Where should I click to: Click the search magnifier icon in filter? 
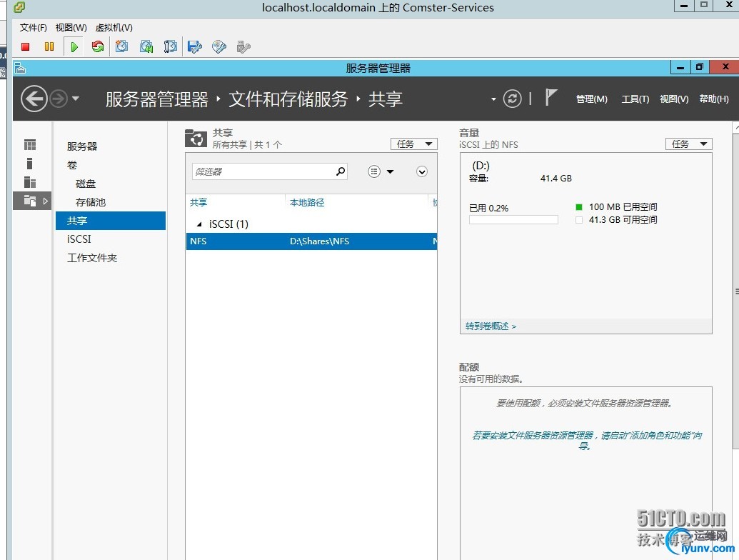[341, 171]
